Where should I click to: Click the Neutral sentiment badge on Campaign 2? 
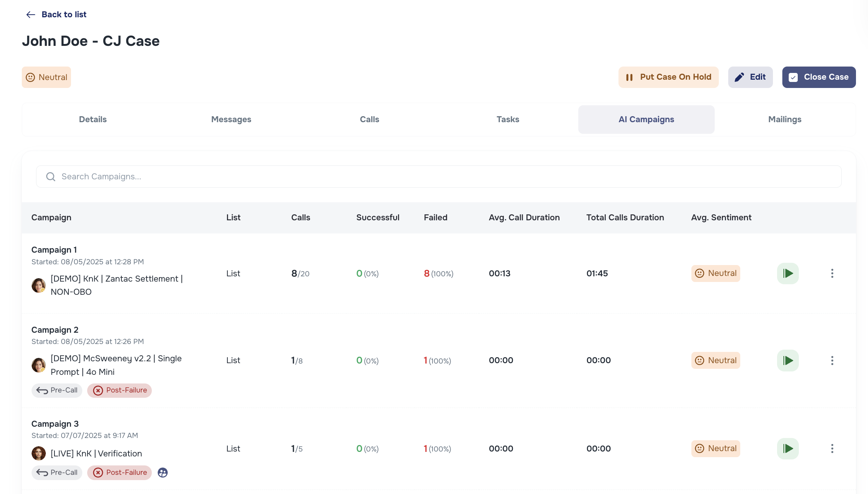pos(715,360)
